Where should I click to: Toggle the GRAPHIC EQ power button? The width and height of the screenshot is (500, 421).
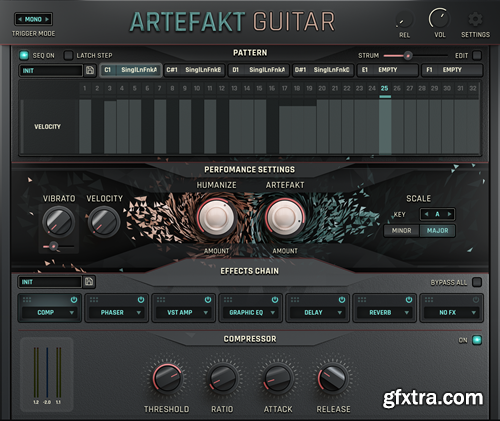pos(275,300)
